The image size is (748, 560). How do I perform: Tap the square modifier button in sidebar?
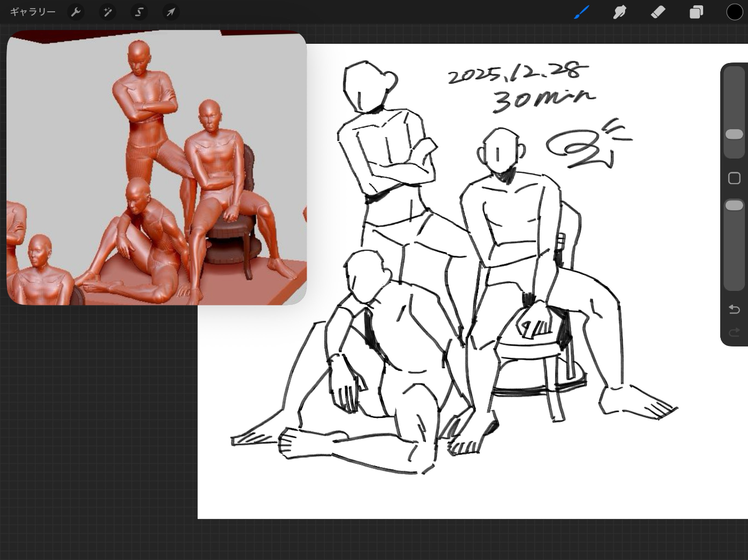[x=734, y=178]
